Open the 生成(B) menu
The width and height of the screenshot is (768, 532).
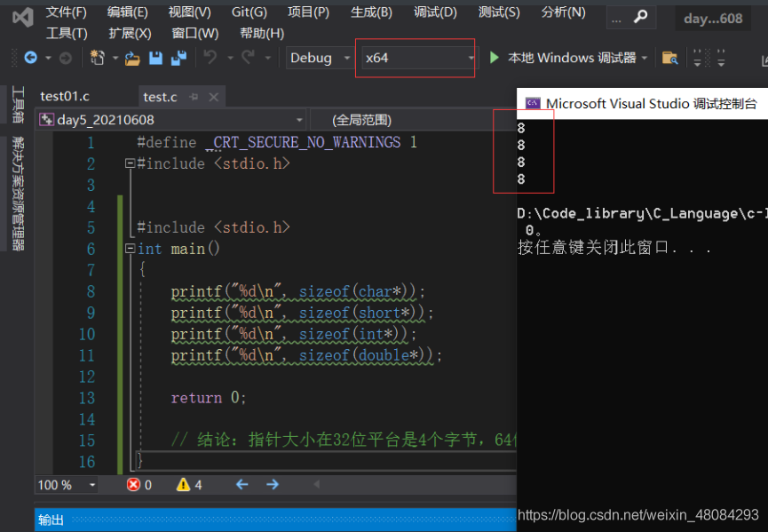pos(371,12)
